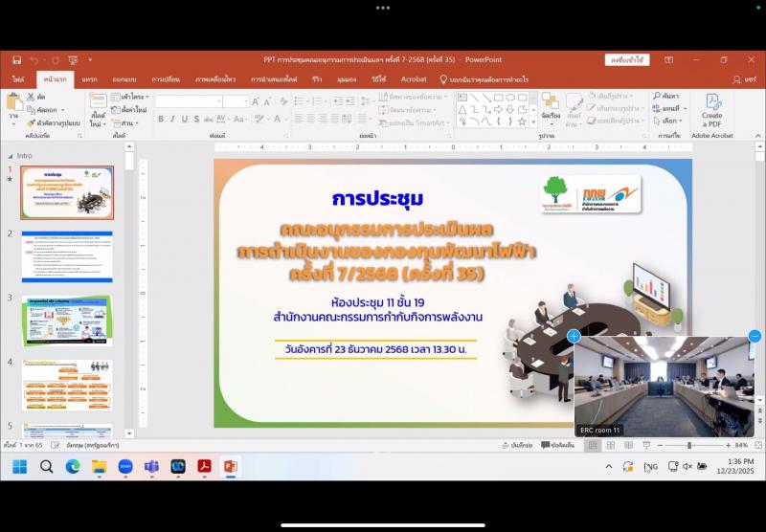This screenshot has height=532, width=766.
Task: Select the Text Box shape in gallery
Action: point(462,98)
